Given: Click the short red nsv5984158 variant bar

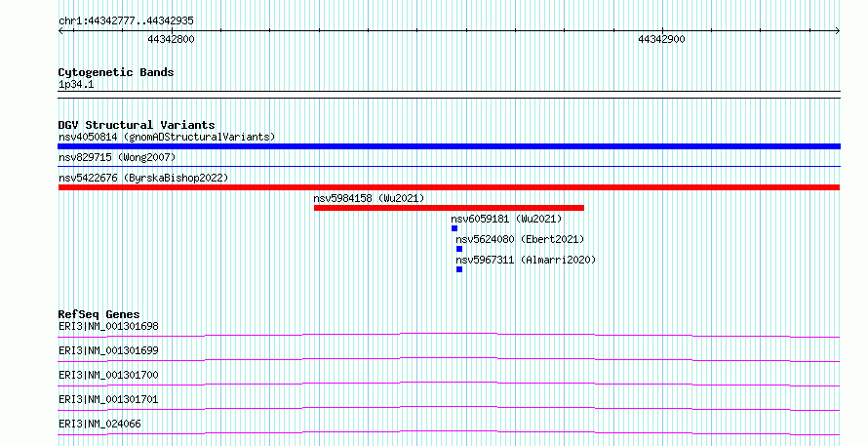Looking at the screenshot, I should pos(449,208).
